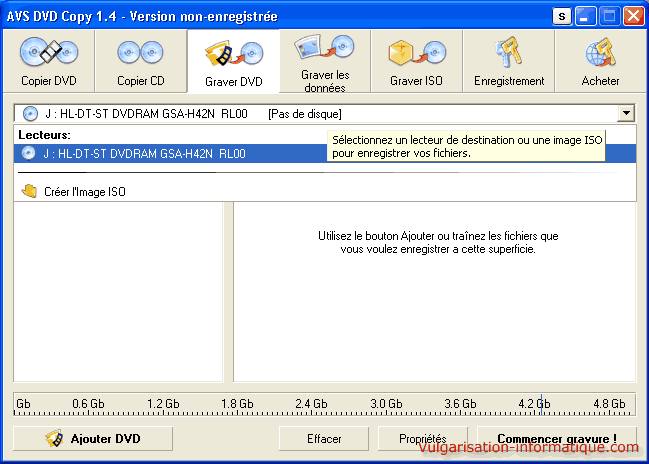
Task: Click inside the left empty file tree panel
Action: 118,292
